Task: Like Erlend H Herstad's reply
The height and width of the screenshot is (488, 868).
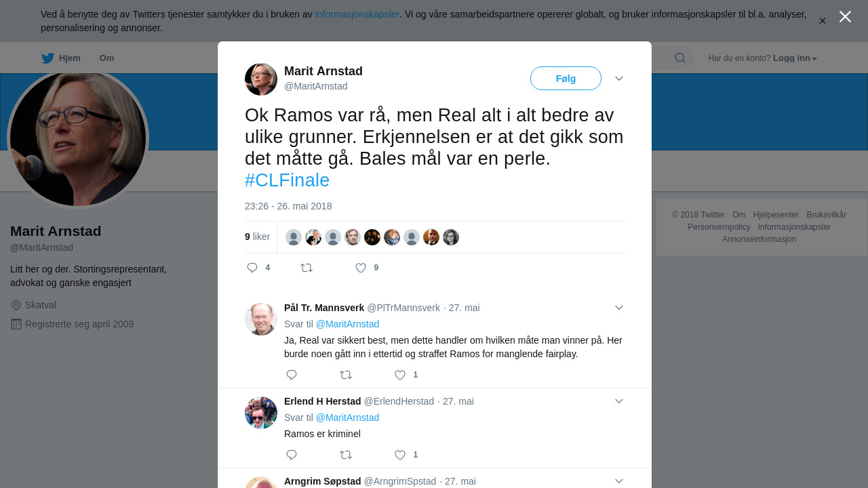Action: [400, 455]
